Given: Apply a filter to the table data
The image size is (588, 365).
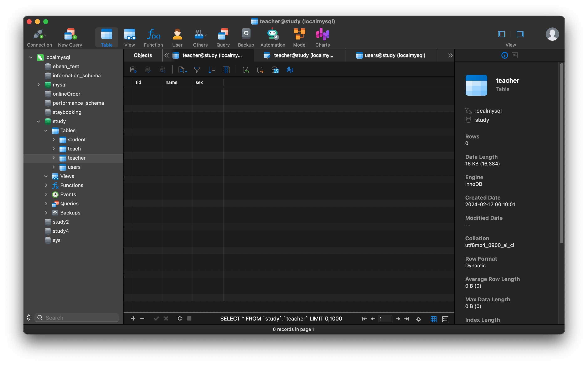Looking at the screenshot, I should click(197, 70).
